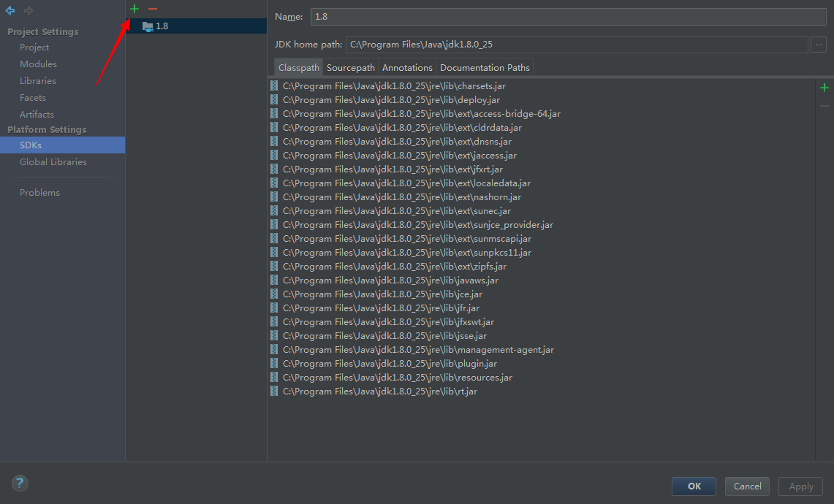Open the Annotations tab
The image size is (834, 504).
tap(407, 68)
